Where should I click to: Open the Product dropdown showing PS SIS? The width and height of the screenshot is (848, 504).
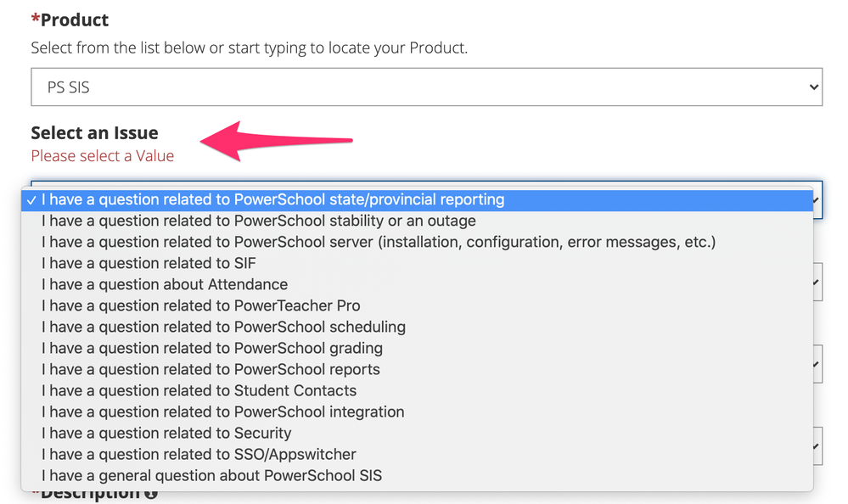(x=426, y=87)
